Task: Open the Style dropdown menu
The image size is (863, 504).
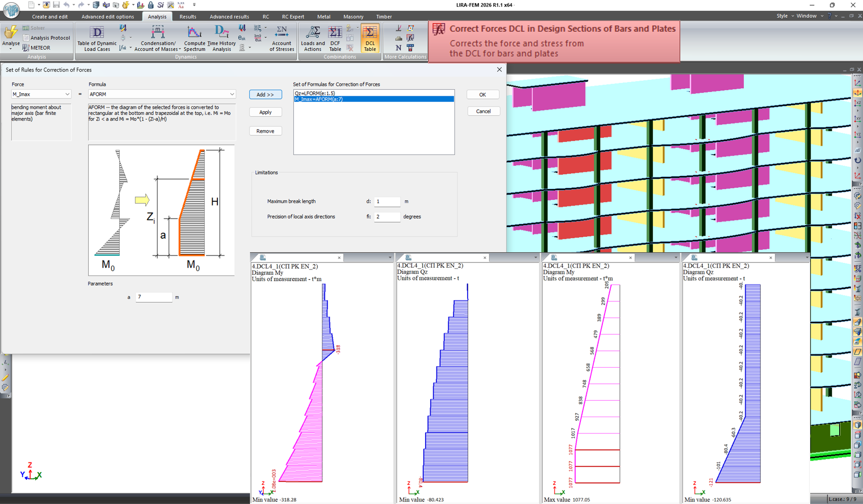Action: point(785,16)
